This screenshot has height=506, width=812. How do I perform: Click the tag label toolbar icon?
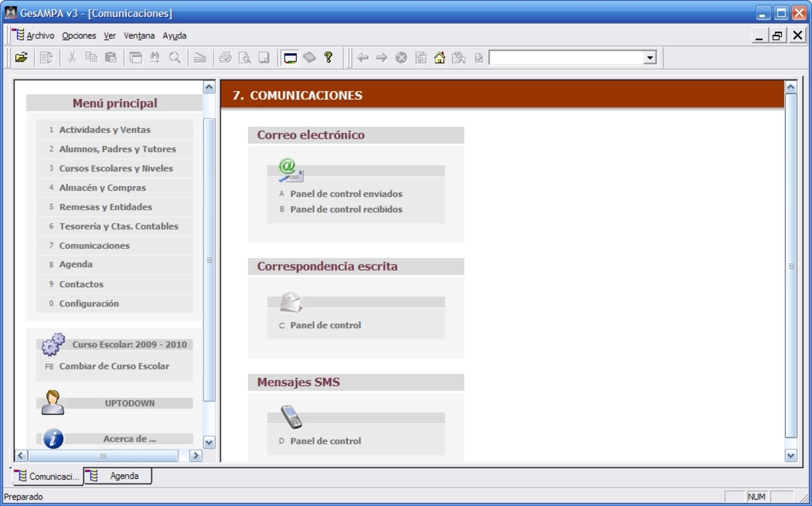point(309,58)
